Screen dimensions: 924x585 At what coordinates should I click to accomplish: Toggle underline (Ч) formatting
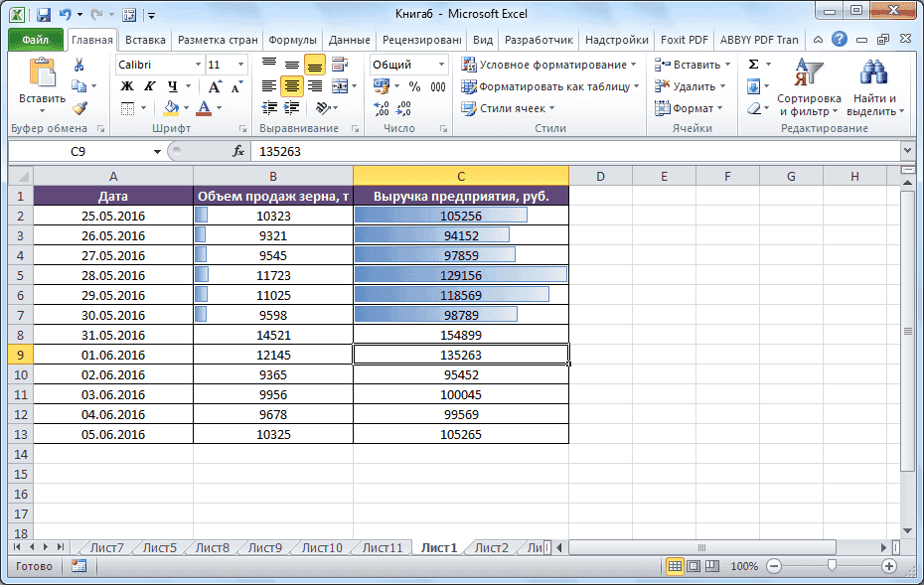[174, 85]
